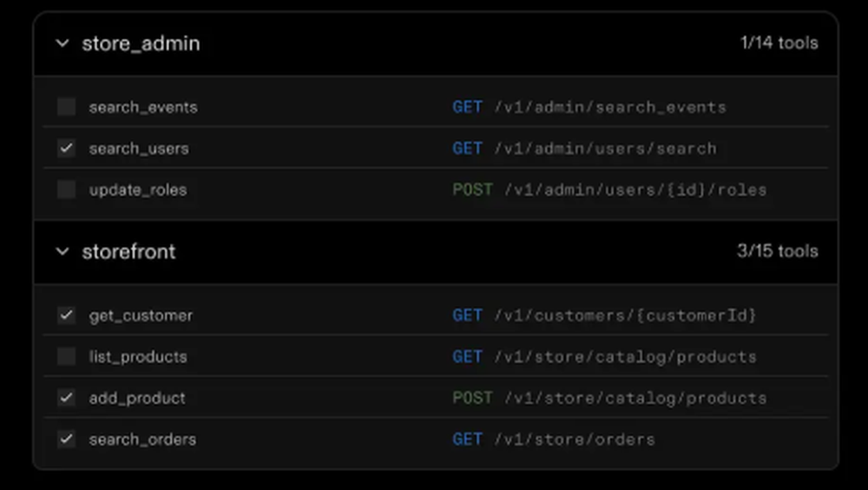868x490 pixels.
Task: Enable the update_roles checkbox
Action: 66,189
